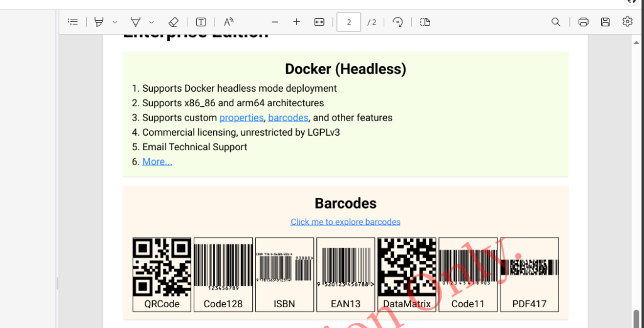Expand the Highlight color dropdown arrow

(x=114, y=22)
